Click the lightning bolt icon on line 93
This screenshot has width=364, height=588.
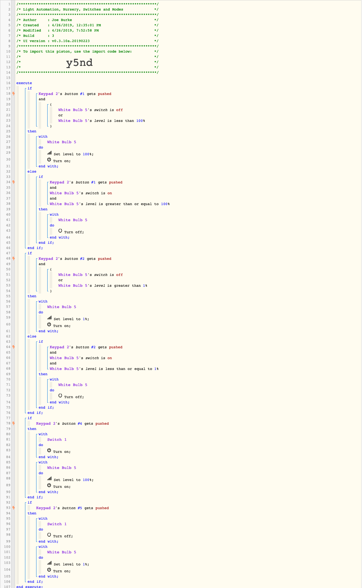point(14,508)
